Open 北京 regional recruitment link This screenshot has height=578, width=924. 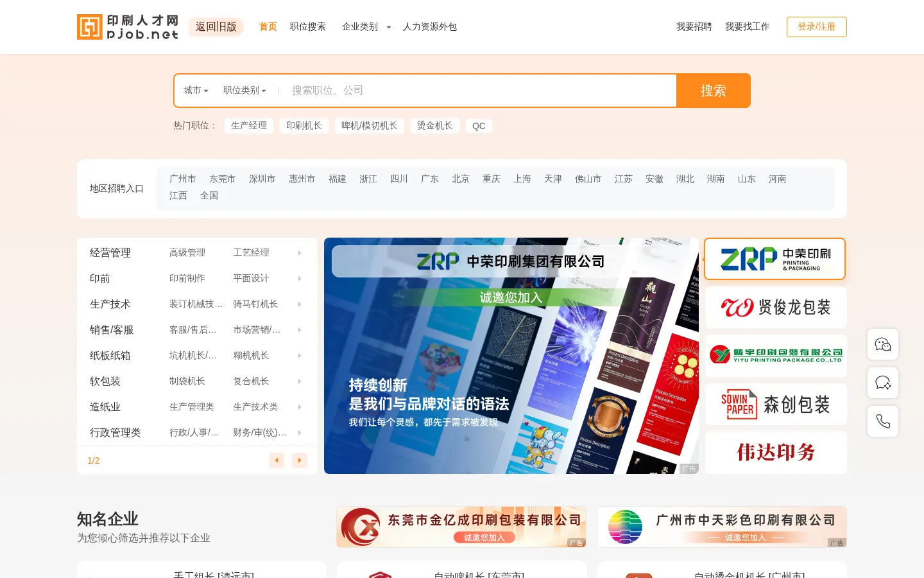461,179
